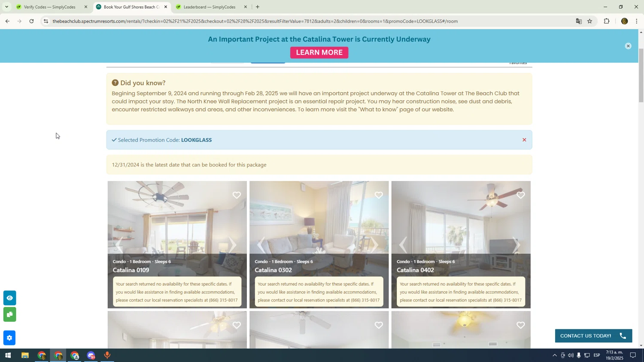The height and width of the screenshot is (362, 644).
Task: Open the blue settings gear widget
Action: [x=9, y=338]
